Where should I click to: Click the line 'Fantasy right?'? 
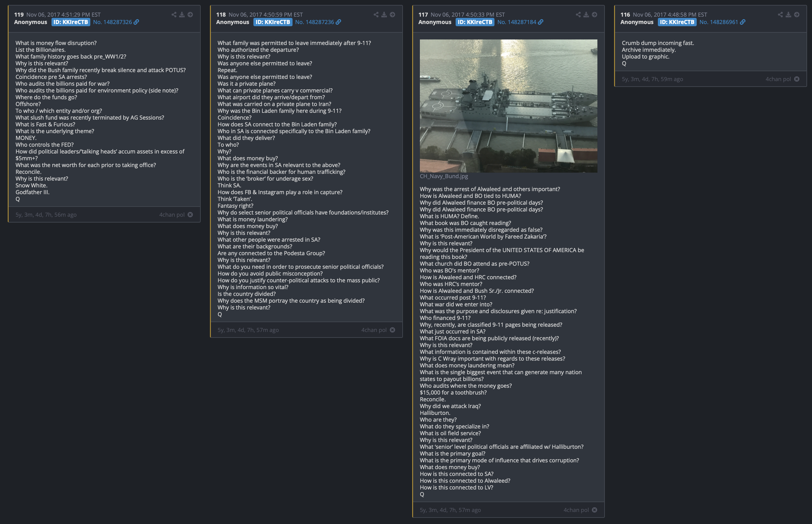(236, 206)
